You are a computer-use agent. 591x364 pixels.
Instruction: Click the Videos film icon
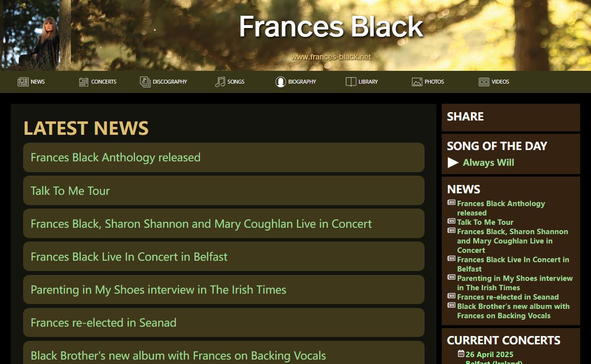(x=484, y=82)
